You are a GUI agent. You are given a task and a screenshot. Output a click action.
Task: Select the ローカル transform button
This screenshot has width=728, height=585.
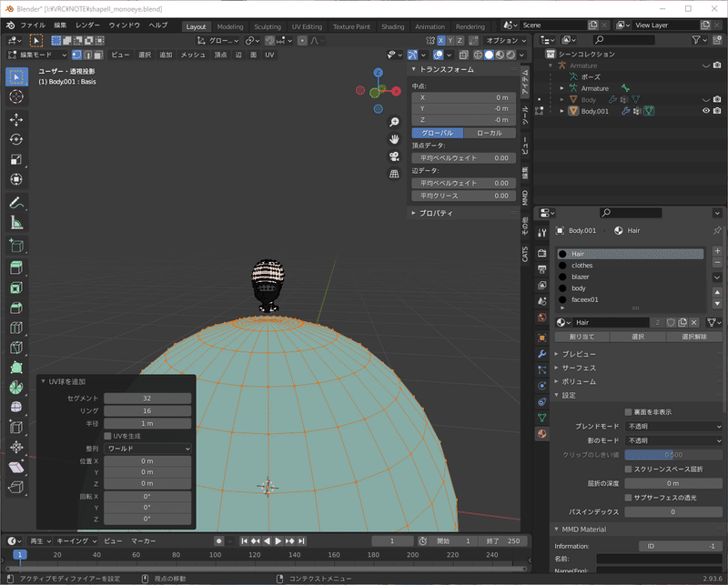point(490,133)
